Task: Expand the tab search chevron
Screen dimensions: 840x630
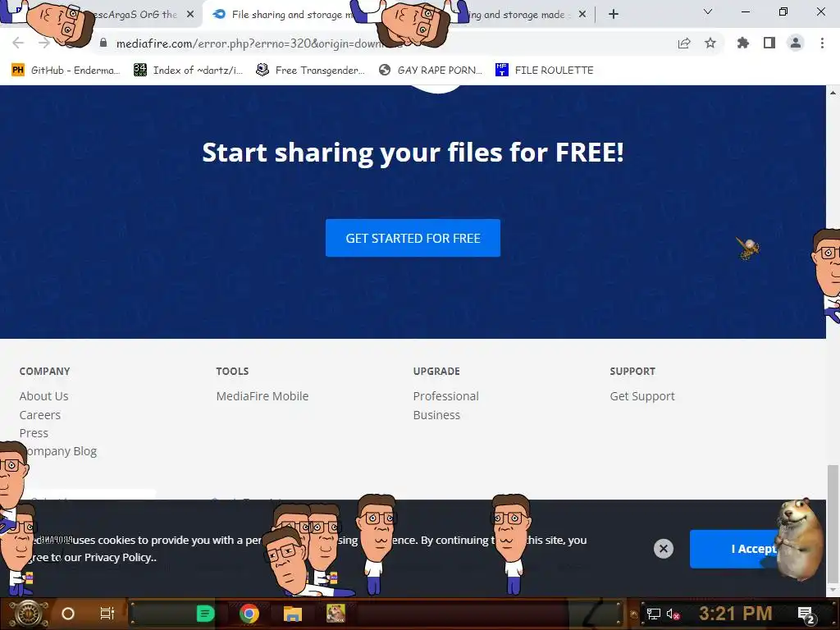Action: [708, 11]
